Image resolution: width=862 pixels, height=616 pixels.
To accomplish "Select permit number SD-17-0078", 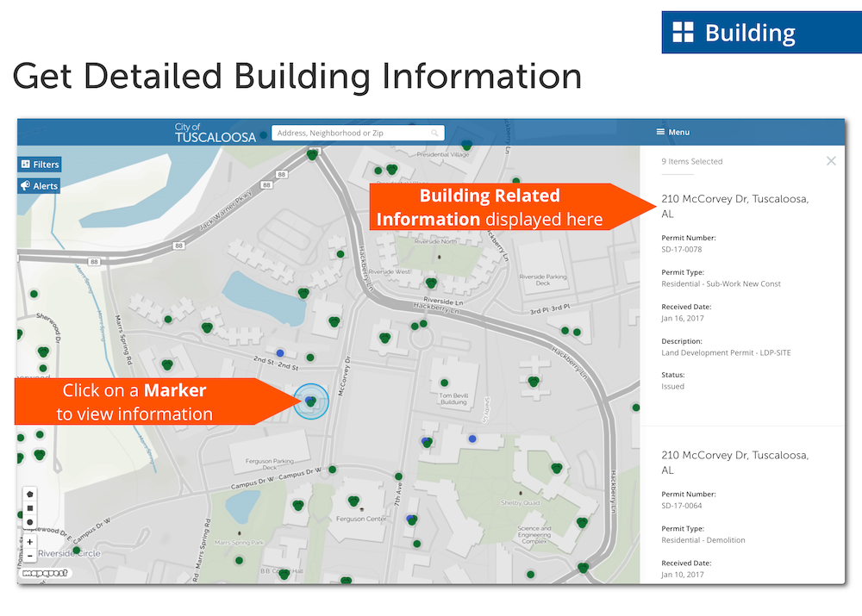I will pos(682,250).
